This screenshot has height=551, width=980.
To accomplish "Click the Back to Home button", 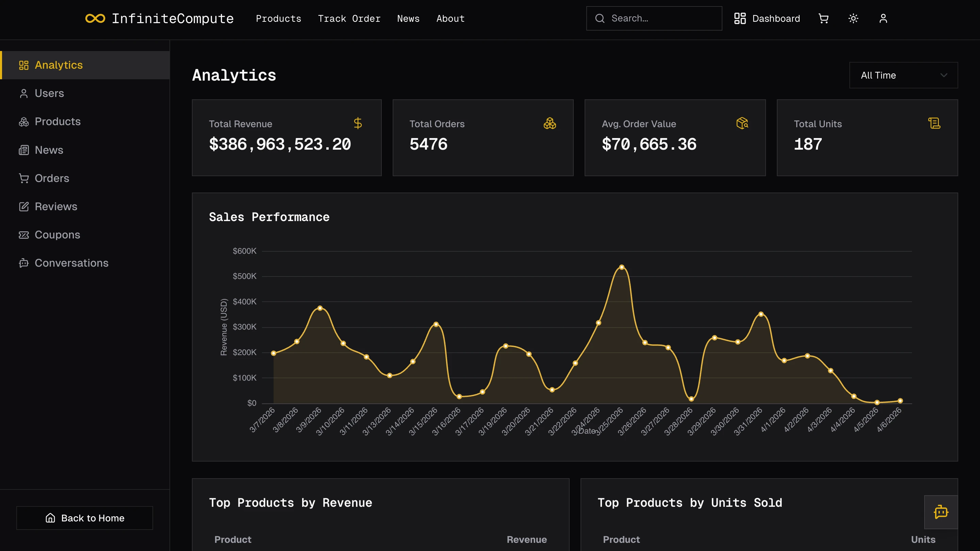I will (x=84, y=518).
